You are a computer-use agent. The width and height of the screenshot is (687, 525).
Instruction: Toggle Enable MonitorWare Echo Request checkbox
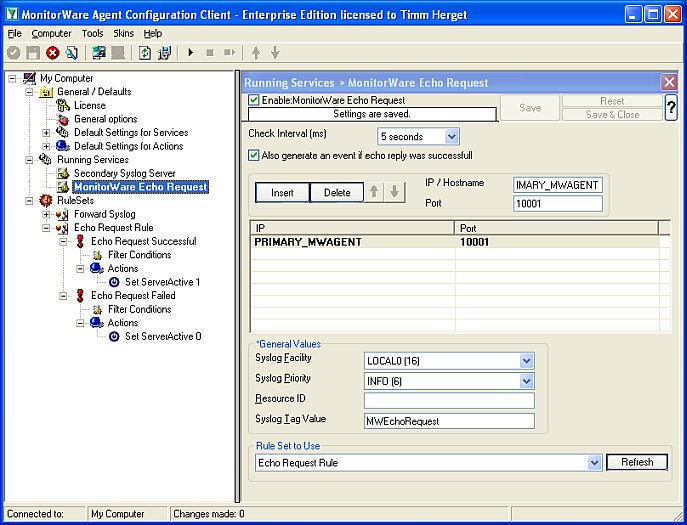pyautogui.click(x=253, y=100)
